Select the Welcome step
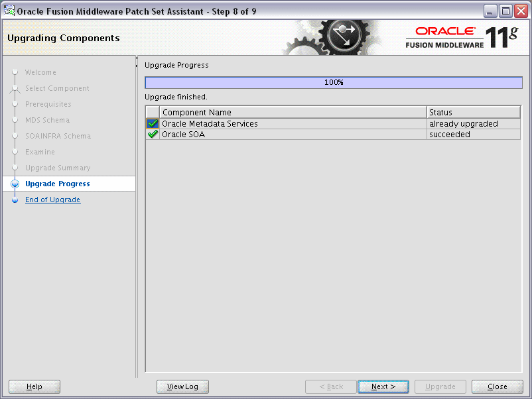Screen dimensions: 532x399 [40, 72]
